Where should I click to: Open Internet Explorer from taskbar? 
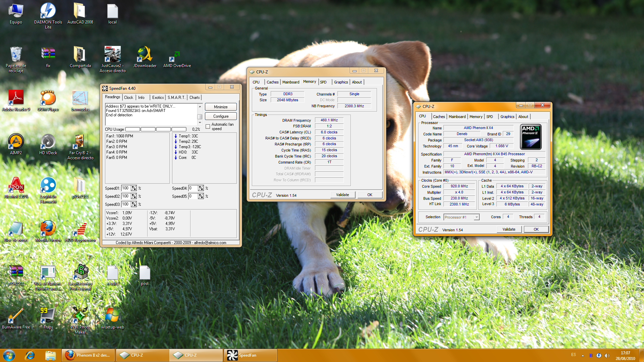[x=30, y=355]
